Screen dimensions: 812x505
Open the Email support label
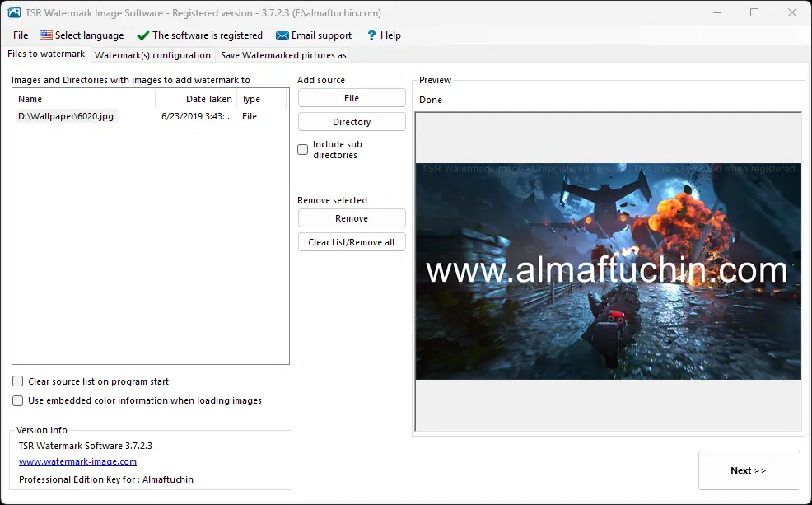pyautogui.click(x=322, y=35)
